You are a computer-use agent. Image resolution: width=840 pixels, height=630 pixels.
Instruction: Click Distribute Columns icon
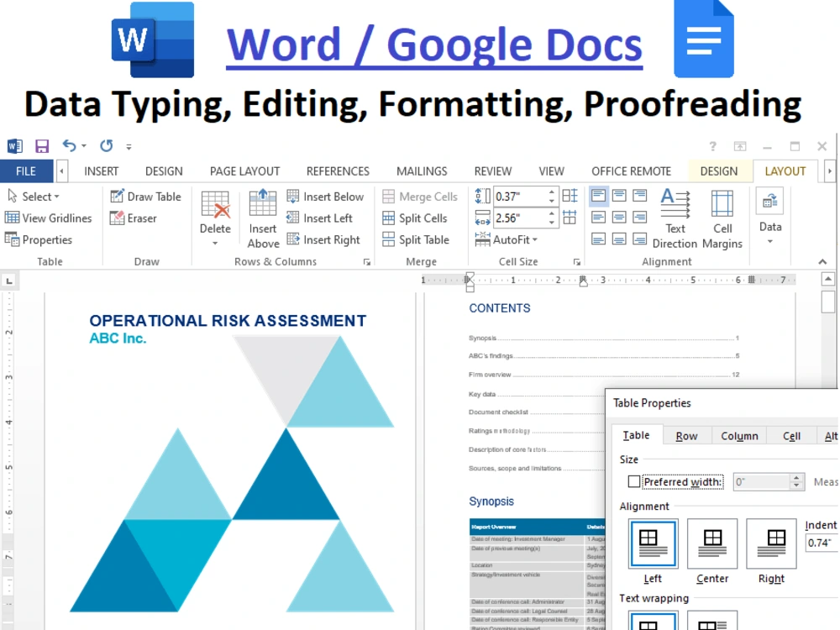570,218
